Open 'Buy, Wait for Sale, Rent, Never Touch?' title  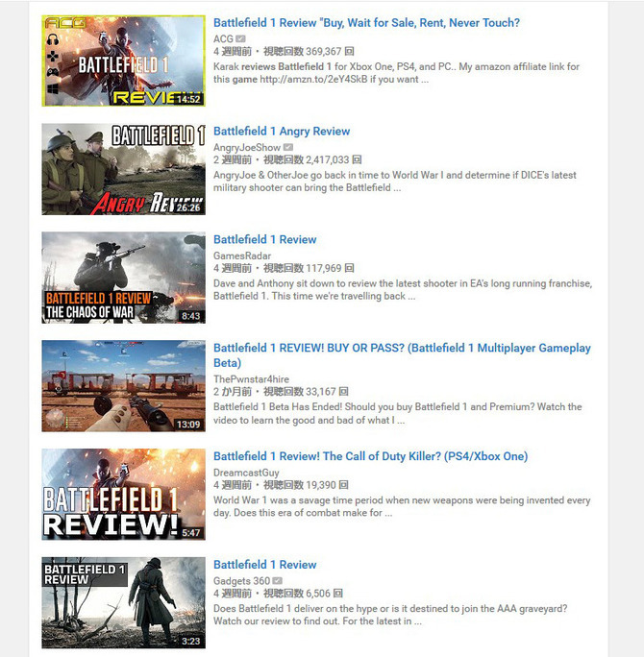(366, 23)
